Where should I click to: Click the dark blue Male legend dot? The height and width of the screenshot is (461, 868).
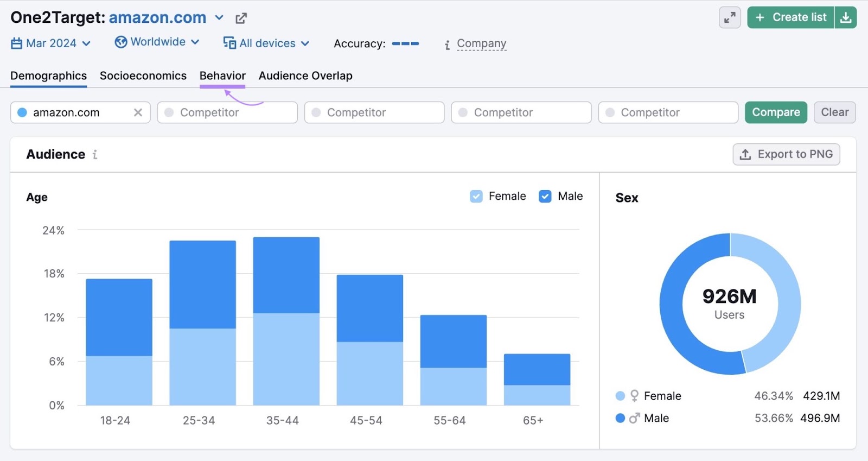point(621,418)
